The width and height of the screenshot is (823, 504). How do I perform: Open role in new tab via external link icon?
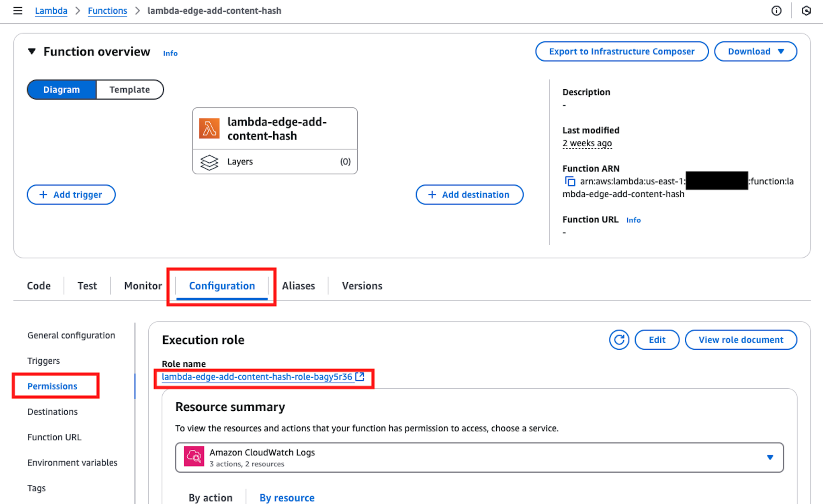click(360, 377)
